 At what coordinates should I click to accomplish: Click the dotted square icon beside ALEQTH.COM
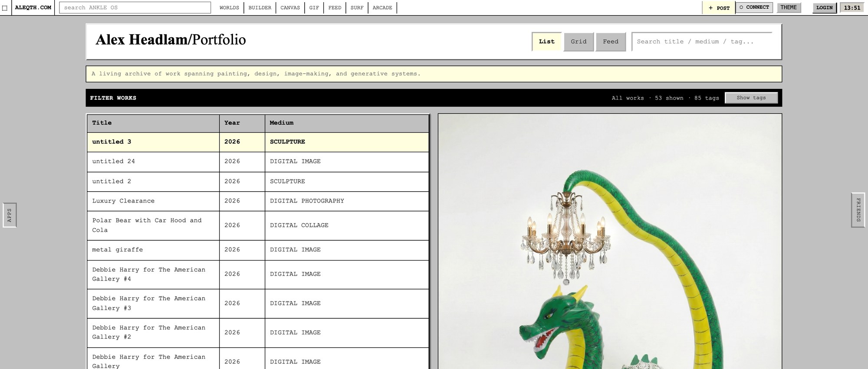(5, 8)
